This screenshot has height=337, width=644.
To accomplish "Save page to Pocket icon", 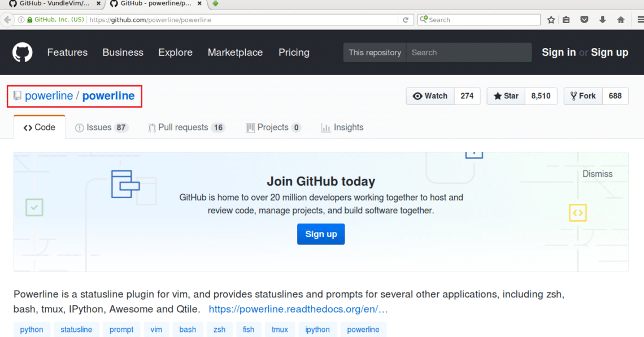I will tap(584, 20).
